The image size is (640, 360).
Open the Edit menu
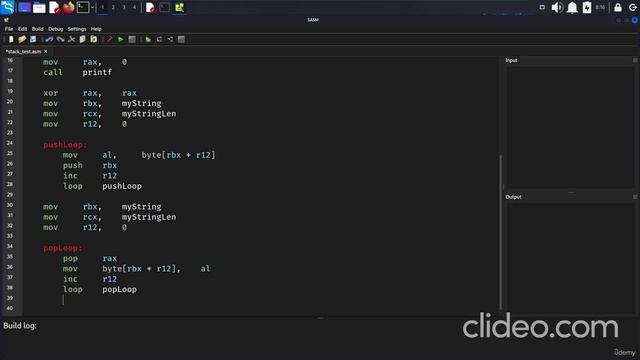[22, 29]
